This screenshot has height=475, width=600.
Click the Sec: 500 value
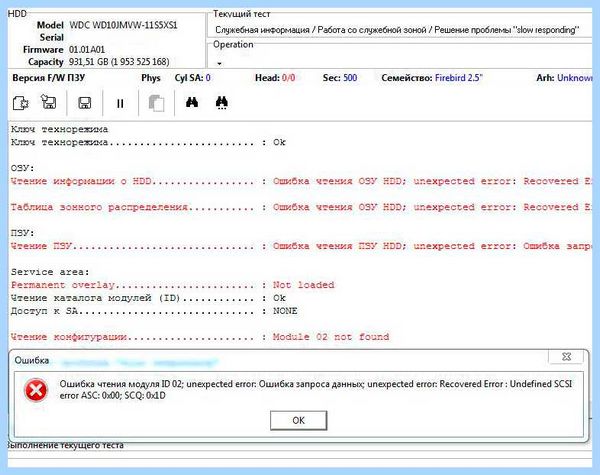tap(340, 78)
